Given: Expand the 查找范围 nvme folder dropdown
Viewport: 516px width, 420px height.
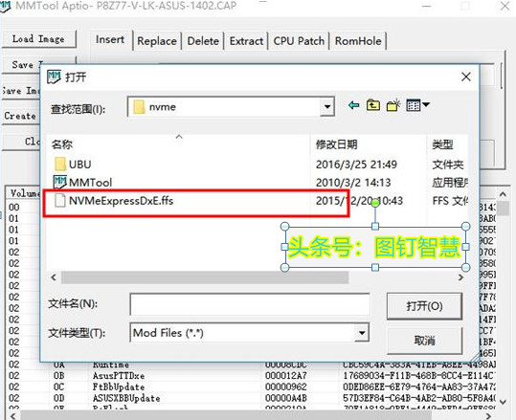Looking at the screenshot, I should click(327, 106).
